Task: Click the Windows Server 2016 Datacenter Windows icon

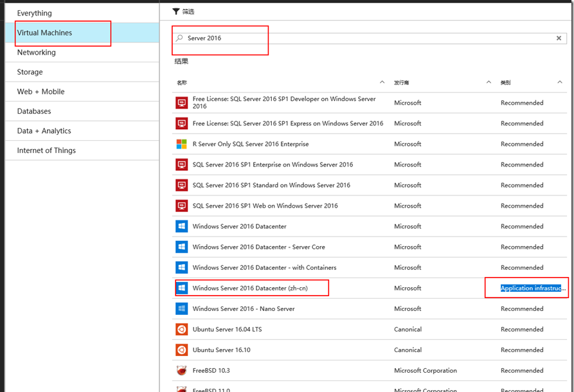Action: coord(181,226)
